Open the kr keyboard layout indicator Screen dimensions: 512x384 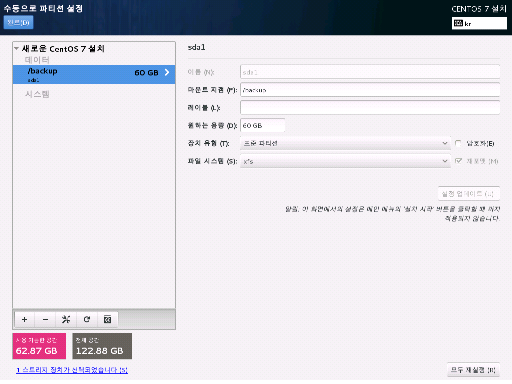(x=479, y=23)
